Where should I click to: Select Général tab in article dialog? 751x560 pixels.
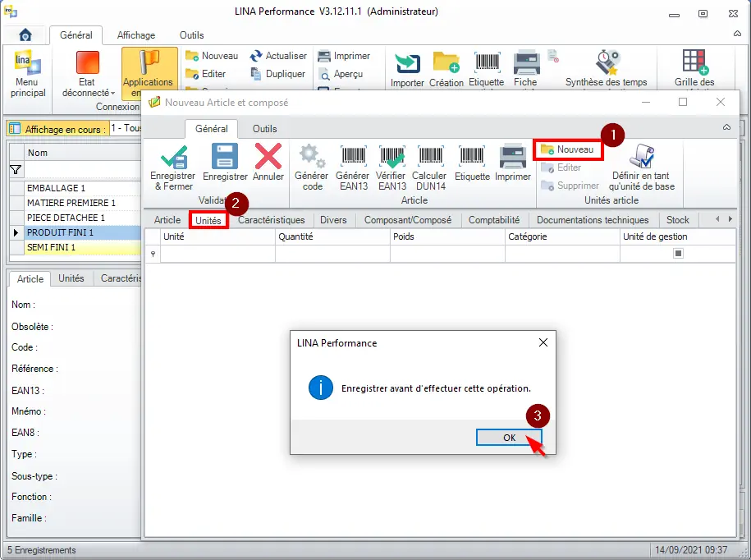point(212,129)
